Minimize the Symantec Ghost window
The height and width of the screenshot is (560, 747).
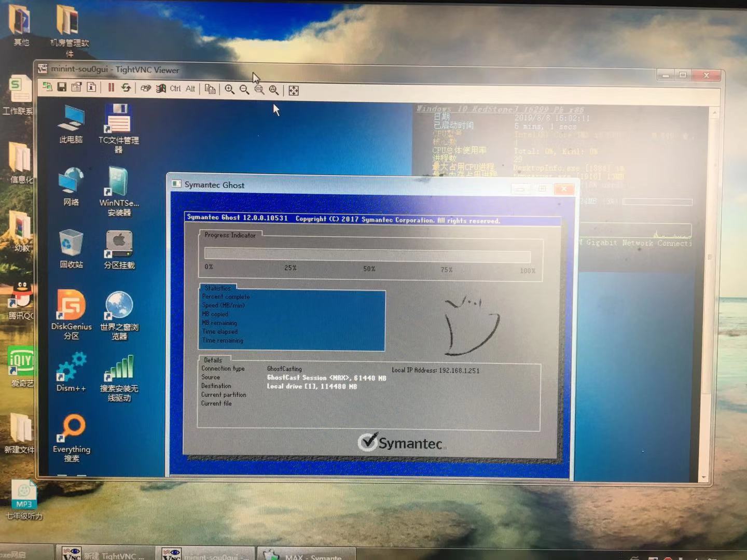click(x=520, y=189)
